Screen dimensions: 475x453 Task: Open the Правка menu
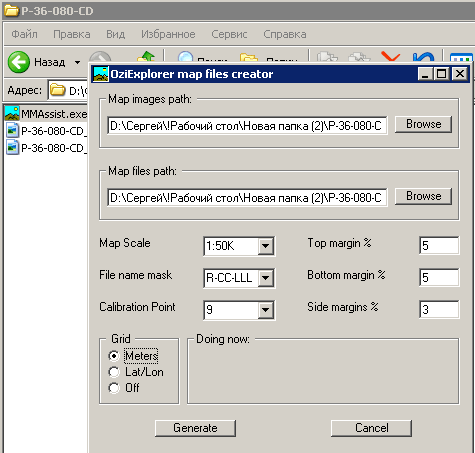(x=72, y=34)
